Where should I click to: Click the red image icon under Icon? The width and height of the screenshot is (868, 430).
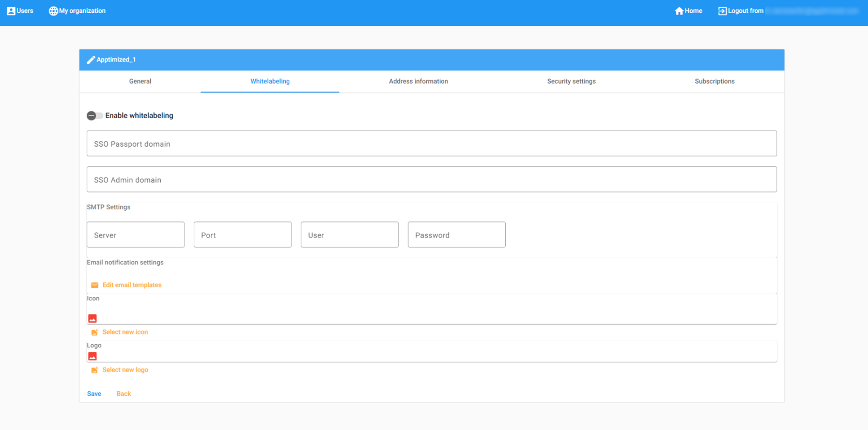[x=92, y=318]
